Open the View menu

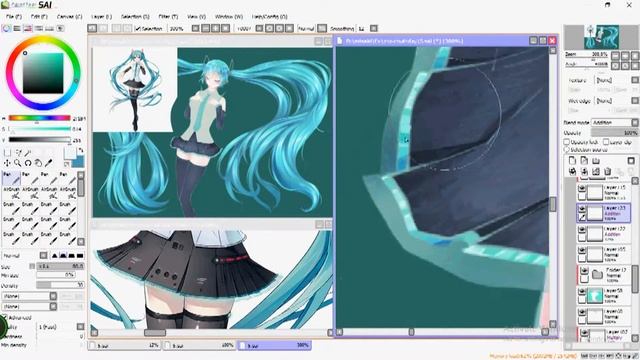[x=196, y=17]
